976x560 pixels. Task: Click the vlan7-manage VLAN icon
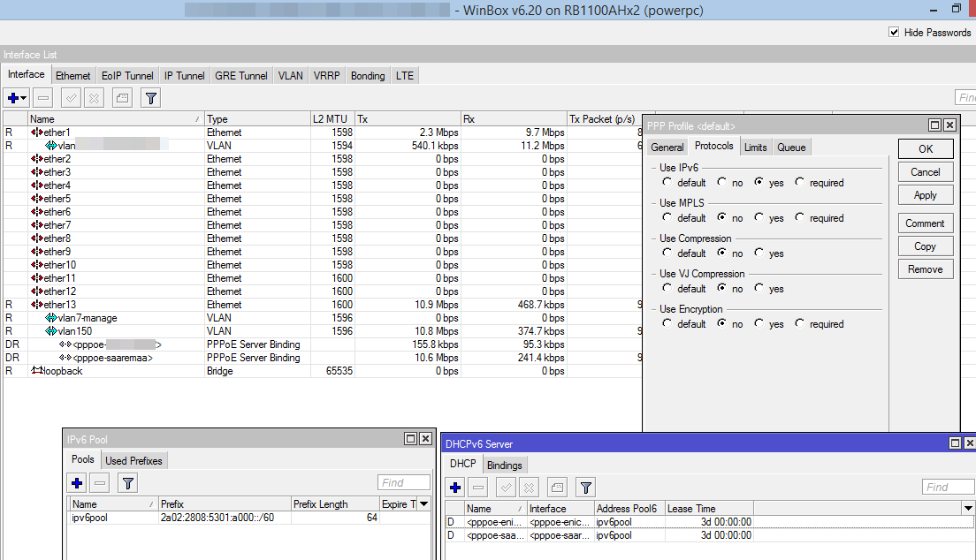[51, 318]
